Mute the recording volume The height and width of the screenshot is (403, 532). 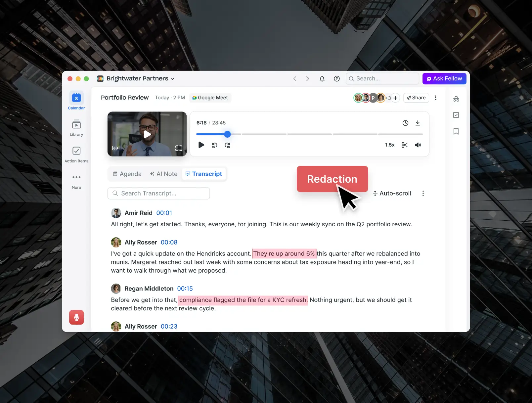(x=418, y=145)
